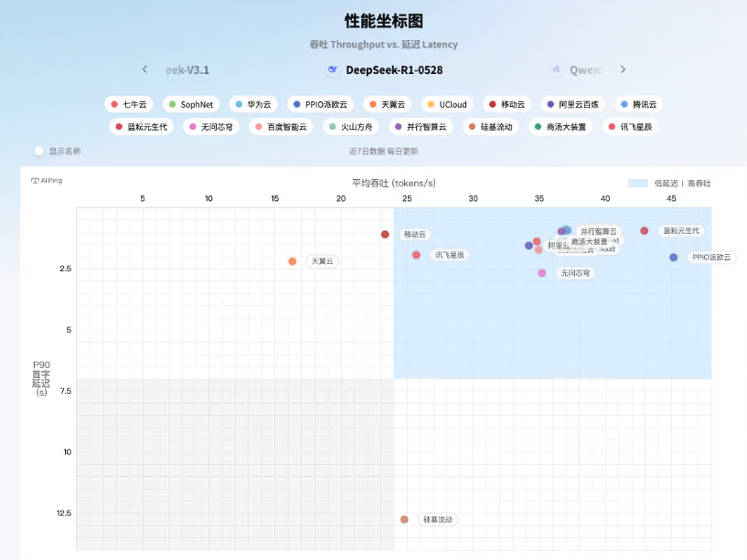Go to next model with right chevron
This screenshot has width=747, height=560.
click(623, 69)
